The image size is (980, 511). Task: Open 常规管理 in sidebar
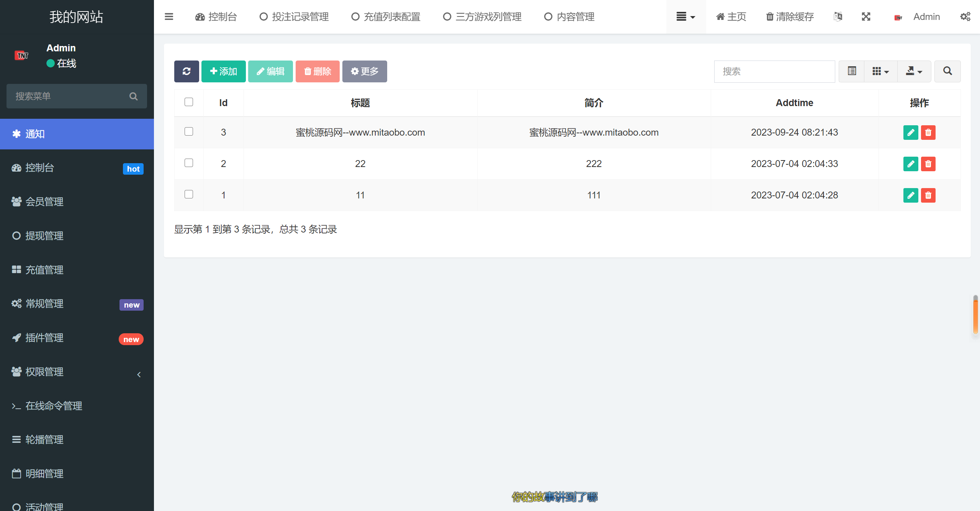pyautogui.click(x=77, y=304)
